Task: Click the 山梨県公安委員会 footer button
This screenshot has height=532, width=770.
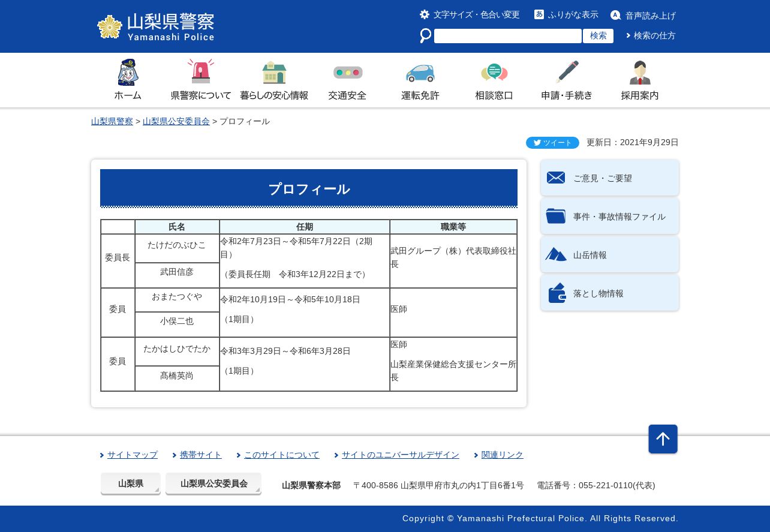Action: click(213, 483)
